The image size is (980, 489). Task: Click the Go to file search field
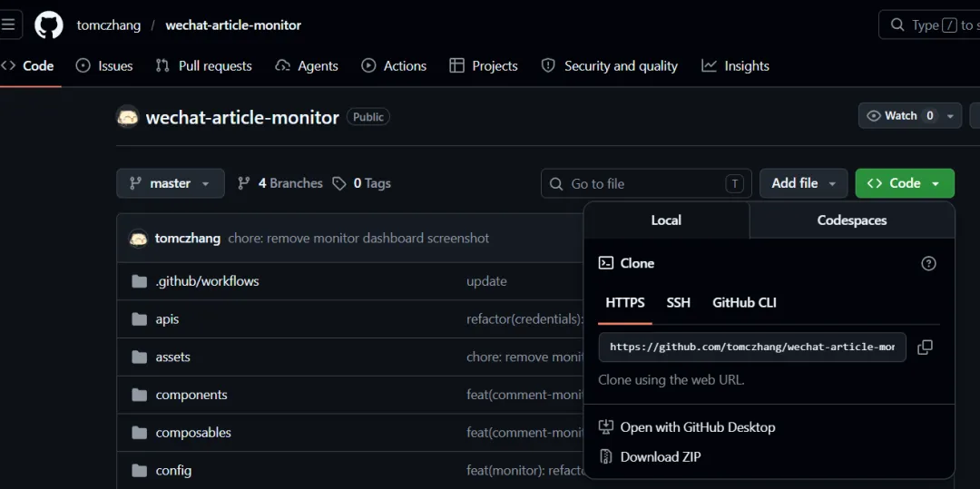point(644,183)
